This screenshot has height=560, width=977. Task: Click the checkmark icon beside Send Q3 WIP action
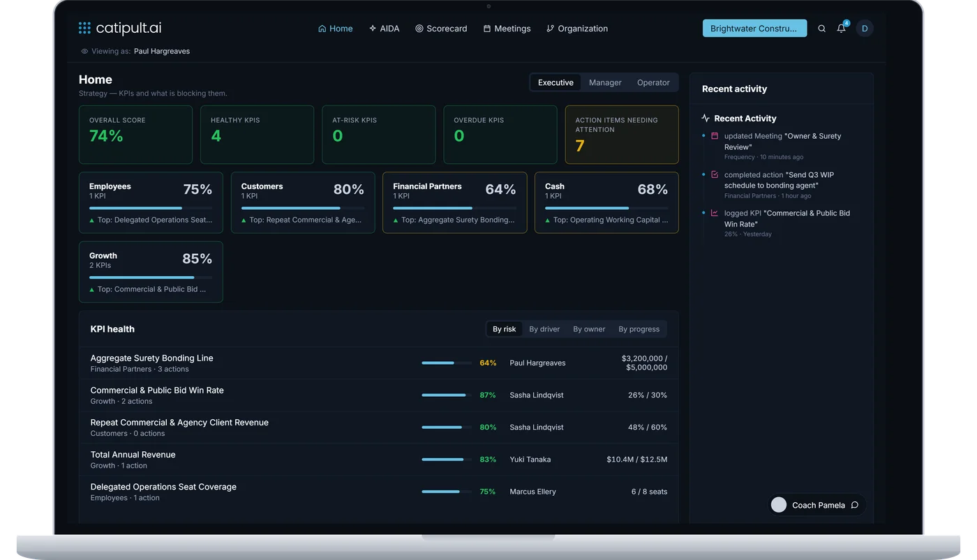pyautogui.click(x=715, y=174)
